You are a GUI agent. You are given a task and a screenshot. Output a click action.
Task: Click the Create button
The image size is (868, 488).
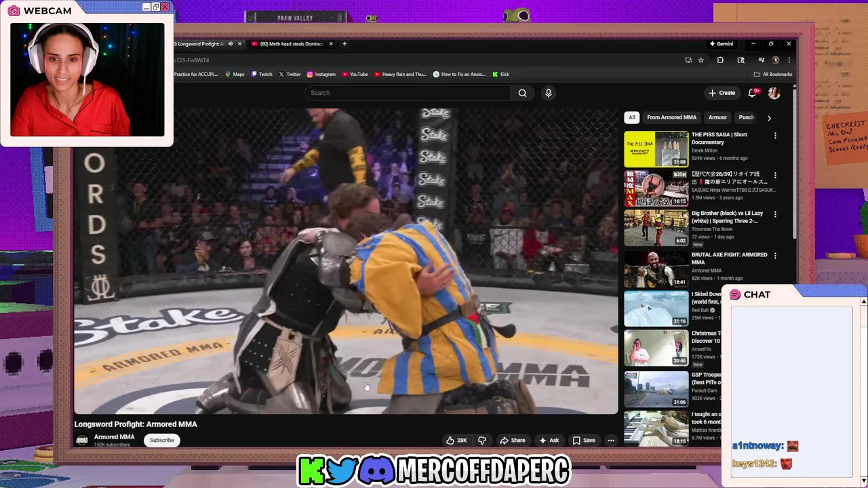(722, 93)
